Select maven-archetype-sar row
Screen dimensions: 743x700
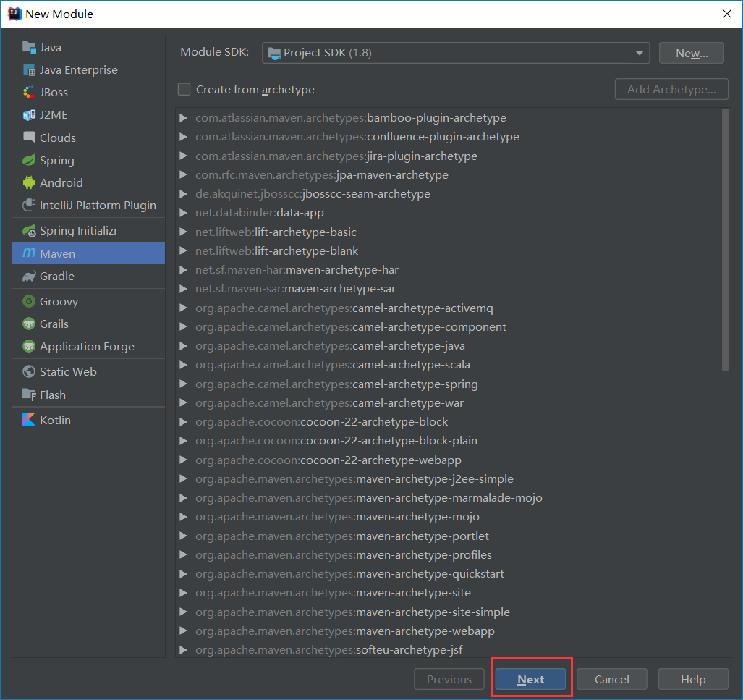click(x=448, y=289)
